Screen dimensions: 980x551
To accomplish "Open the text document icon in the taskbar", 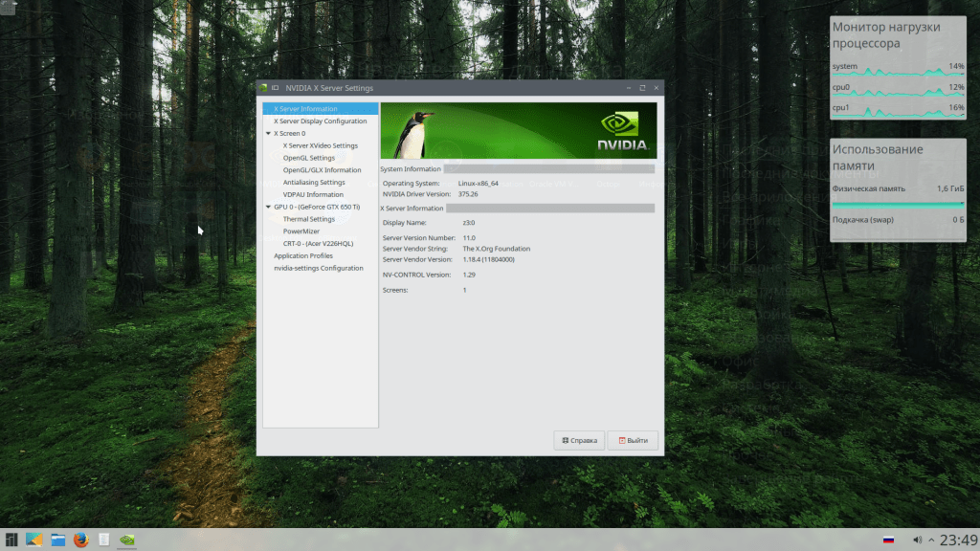I will point(103,540).
